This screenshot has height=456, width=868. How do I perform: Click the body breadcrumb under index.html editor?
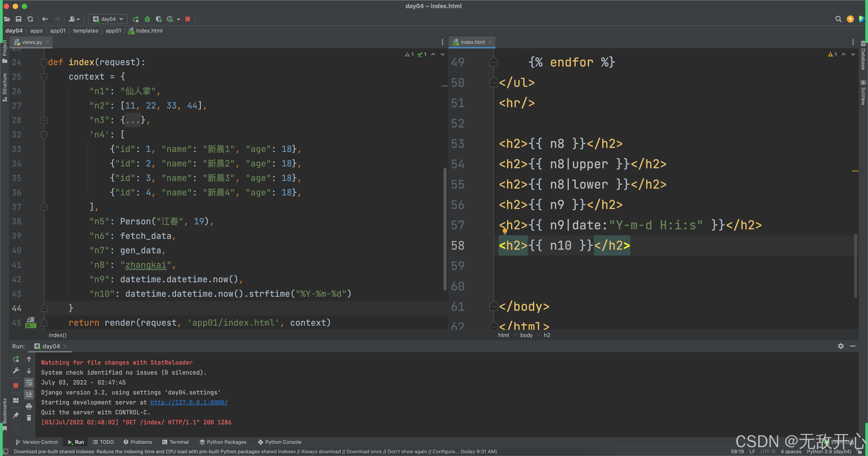tap(526, 335)
